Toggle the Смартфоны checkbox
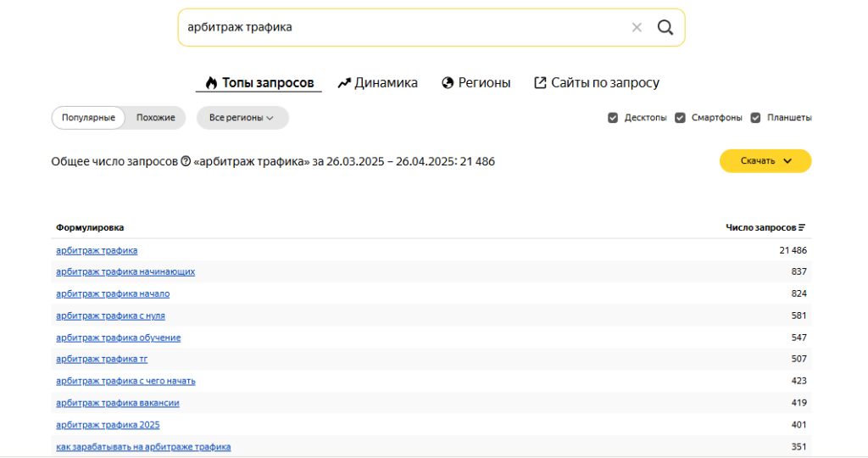 [680, 117]
